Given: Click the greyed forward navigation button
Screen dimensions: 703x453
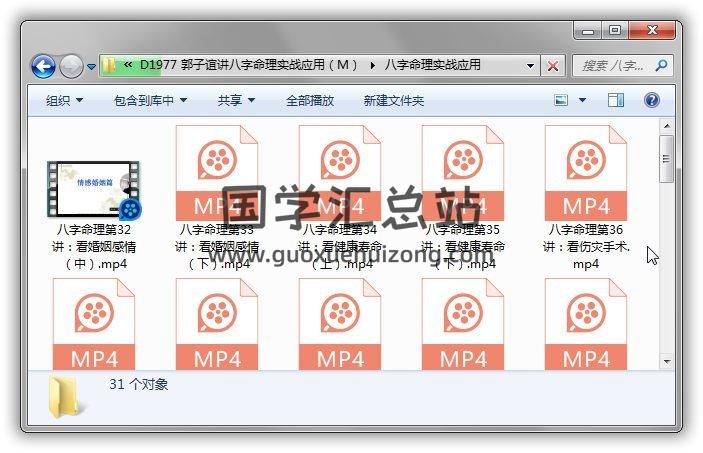Looking at the screenshot, I should tap(71, 66).
